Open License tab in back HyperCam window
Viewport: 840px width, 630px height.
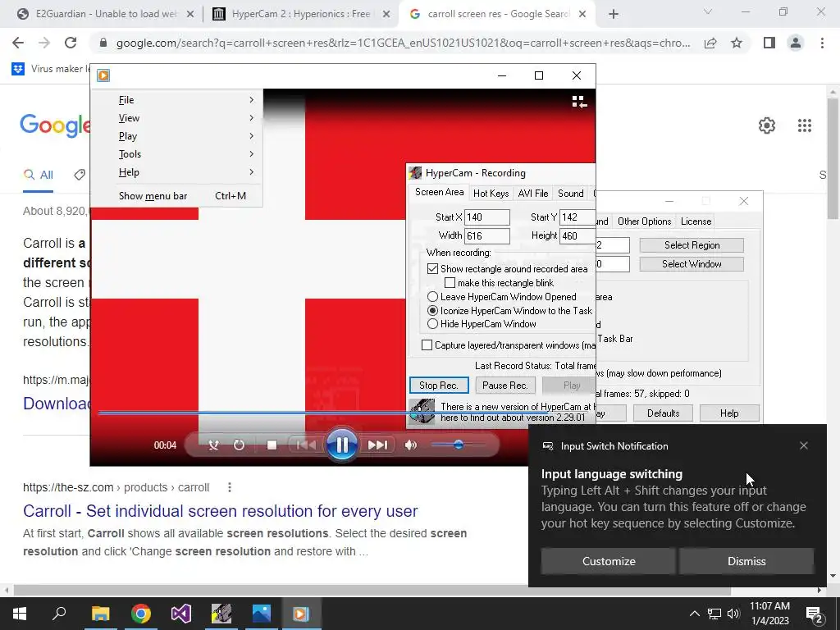(x=696, y=221)
